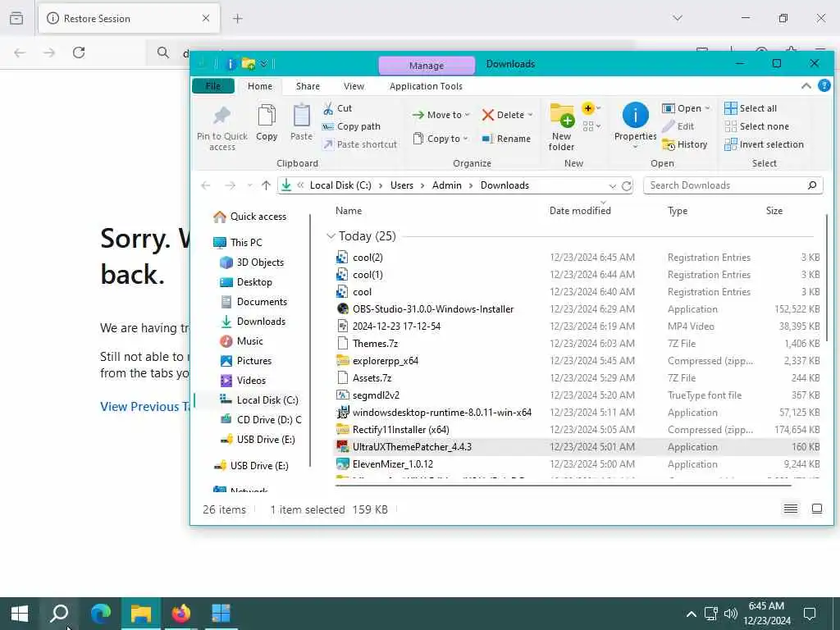This screenshot has height=630, width=840.
Task: Click Invert selection
Action: coord(764,144)
